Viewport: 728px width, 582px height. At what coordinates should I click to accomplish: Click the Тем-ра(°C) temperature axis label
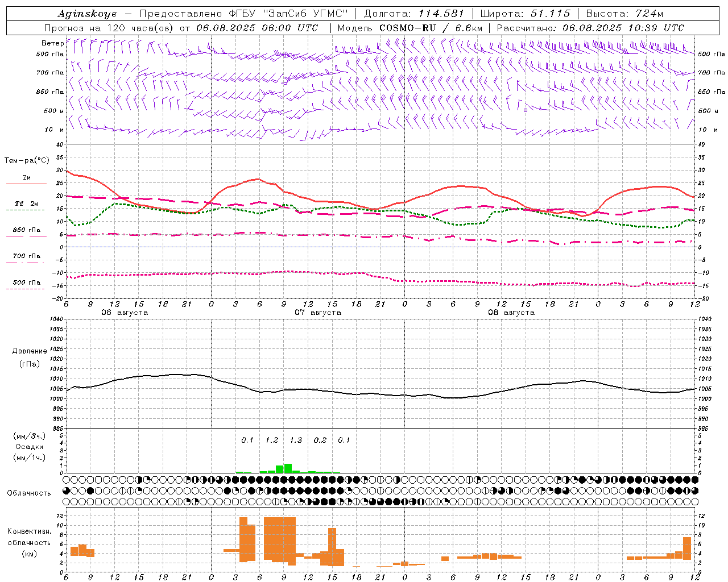click(x=27, y=161)
